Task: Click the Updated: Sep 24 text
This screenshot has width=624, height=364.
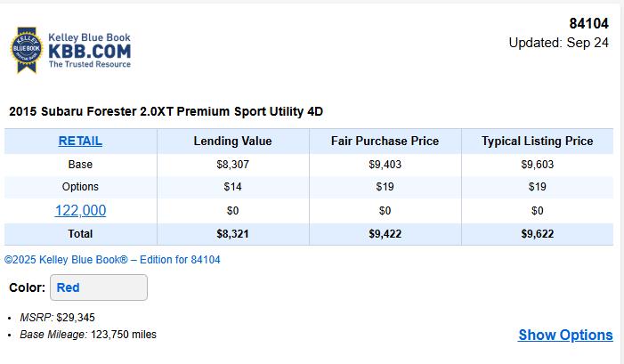Action: (558, 43)
